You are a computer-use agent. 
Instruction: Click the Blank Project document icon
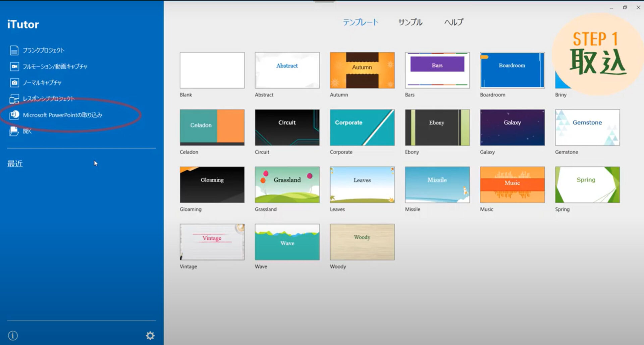click(x=14, y=50)
